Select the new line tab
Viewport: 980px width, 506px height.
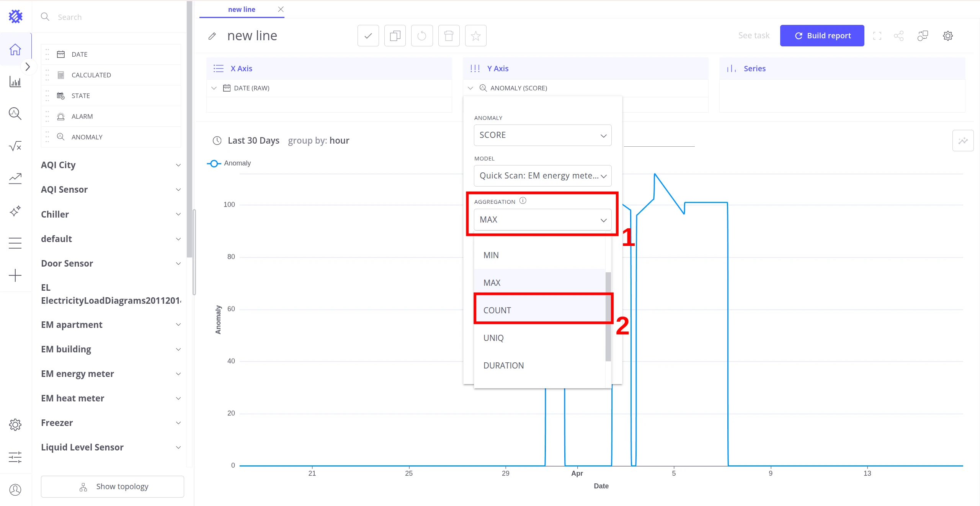coord(242,9)
